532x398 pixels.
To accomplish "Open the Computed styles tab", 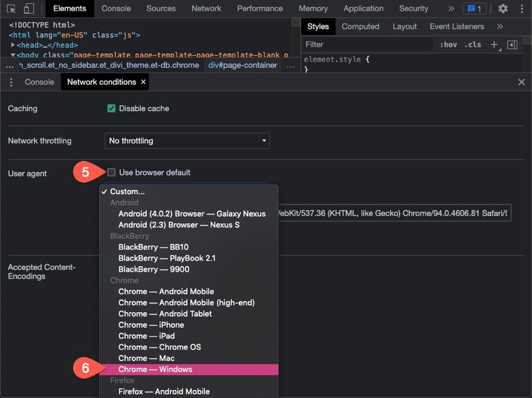I will tap(360, 27).
